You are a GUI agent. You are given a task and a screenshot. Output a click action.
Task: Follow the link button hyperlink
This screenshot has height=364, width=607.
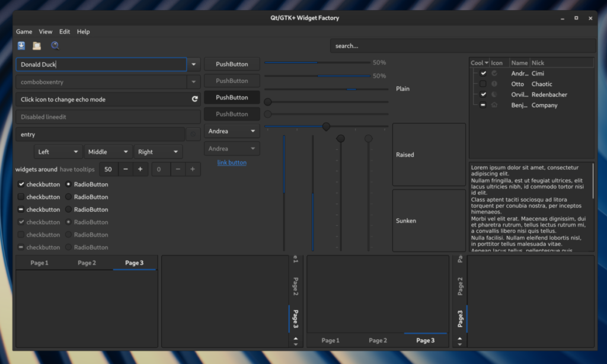point(232,162)
